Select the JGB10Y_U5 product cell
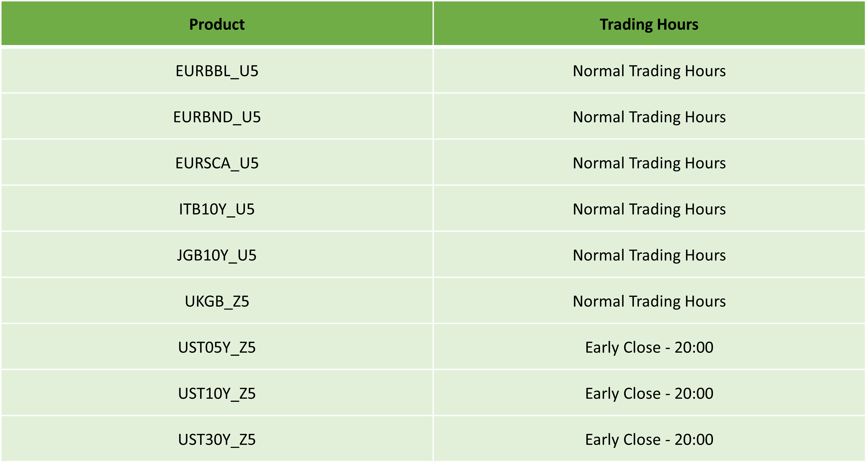 217,255
